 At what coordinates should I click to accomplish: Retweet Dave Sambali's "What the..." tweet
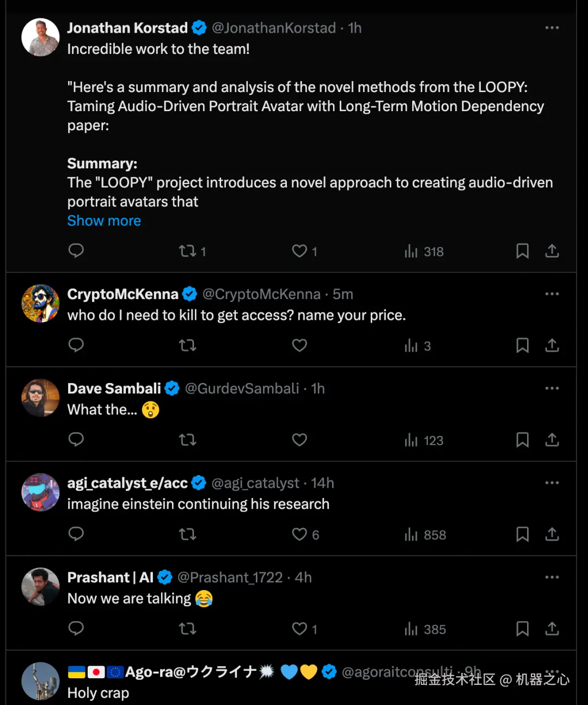[x=188, y=440]
